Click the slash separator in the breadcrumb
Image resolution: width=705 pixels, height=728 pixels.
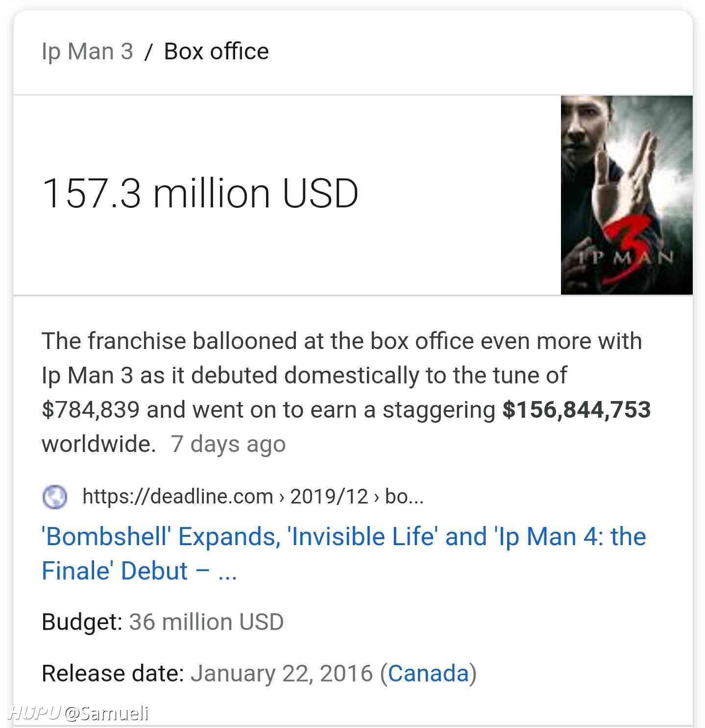[x=149, y=52]
